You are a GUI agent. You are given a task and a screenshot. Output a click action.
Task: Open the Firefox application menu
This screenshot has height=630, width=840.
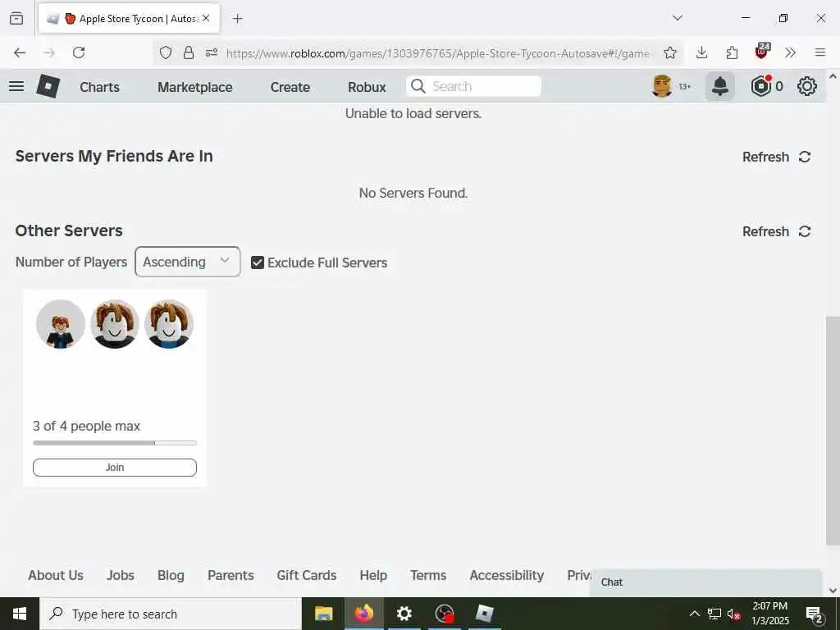point(820,52)
